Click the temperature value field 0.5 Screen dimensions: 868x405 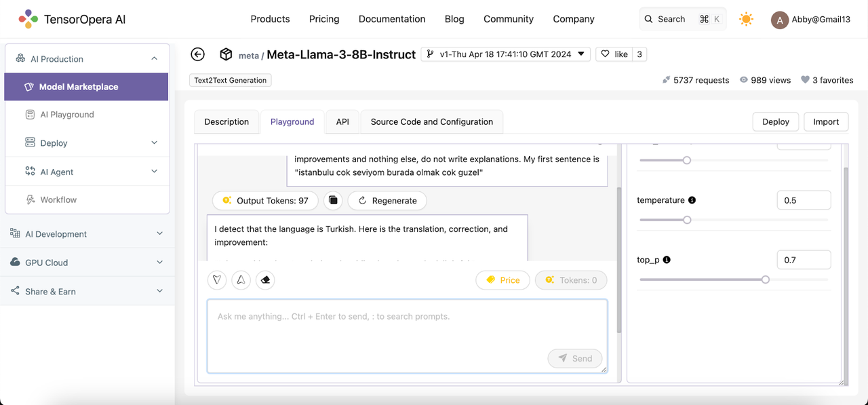(804, 200)
